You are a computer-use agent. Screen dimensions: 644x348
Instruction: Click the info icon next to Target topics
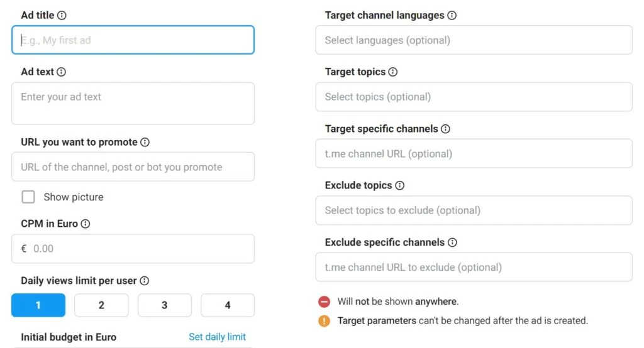[x=393, y=72]
